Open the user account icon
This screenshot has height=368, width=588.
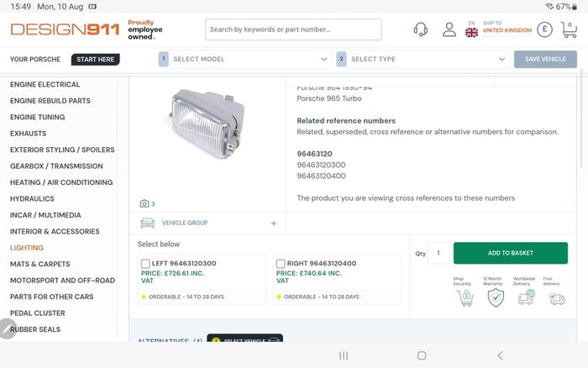click(x=449, y=29)
